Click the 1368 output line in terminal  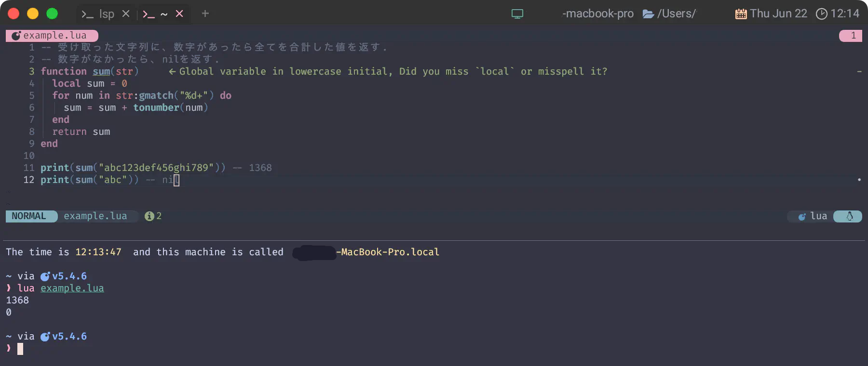(x=17, y=300)
